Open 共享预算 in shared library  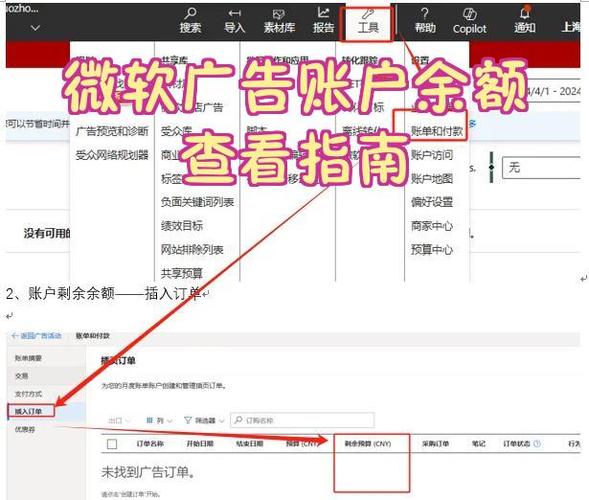pos(182,273)
